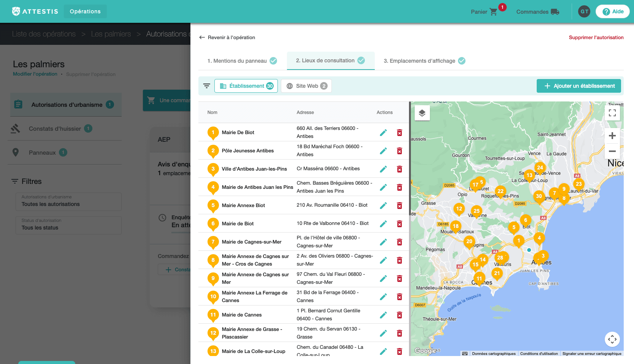The width and height of the screenshot is (634, 364).
Task: Delete Mairie Annexe Biot entry
Action: [399, 206]
